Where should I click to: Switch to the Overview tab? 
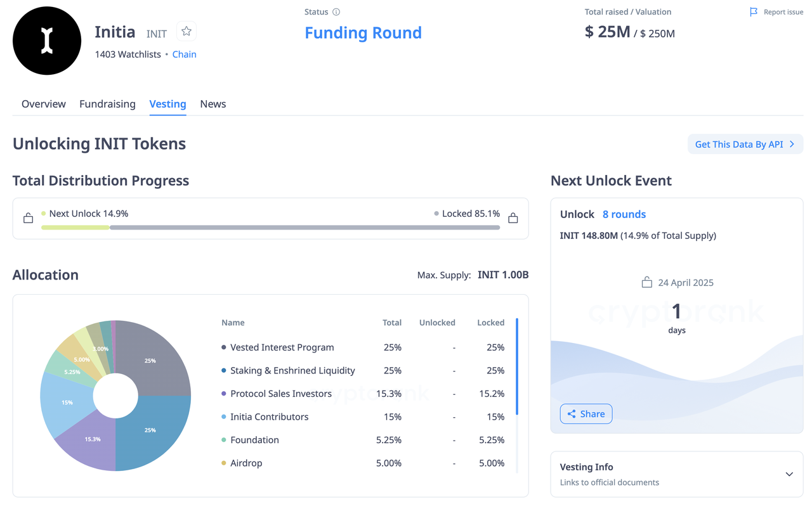44,104
